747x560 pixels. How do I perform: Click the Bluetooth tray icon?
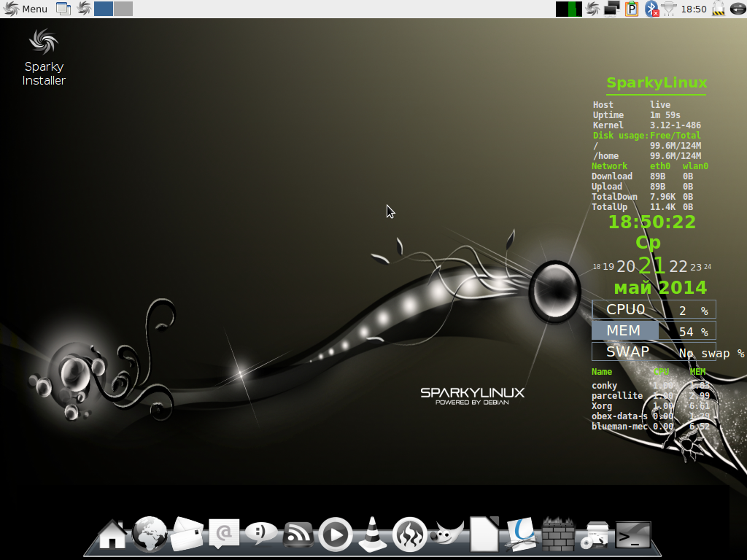(651, 9)
